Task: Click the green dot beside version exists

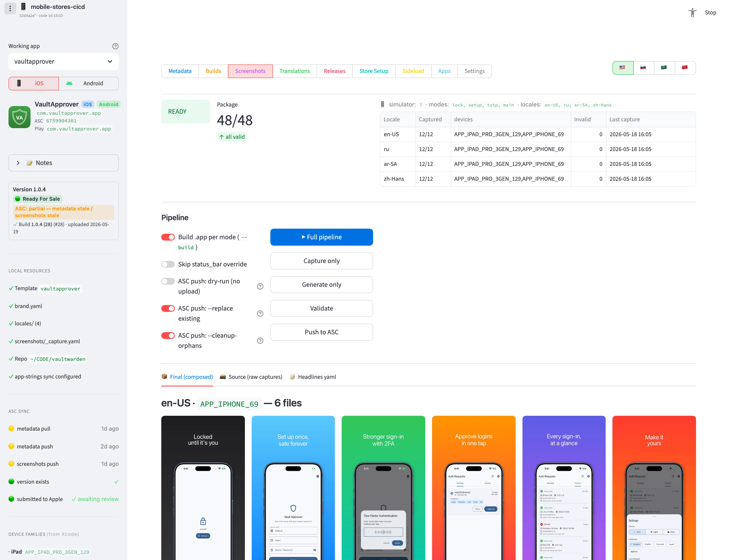Action: point(11,481)
